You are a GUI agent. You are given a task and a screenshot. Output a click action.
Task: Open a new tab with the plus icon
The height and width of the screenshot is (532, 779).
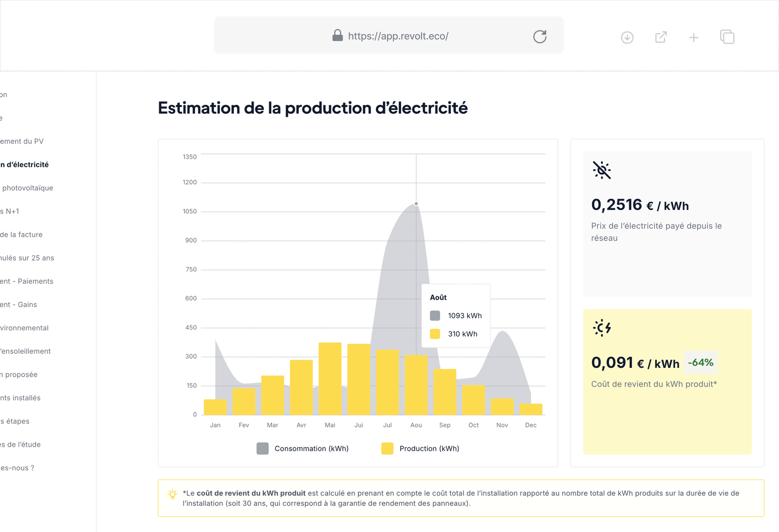[693, 37]
